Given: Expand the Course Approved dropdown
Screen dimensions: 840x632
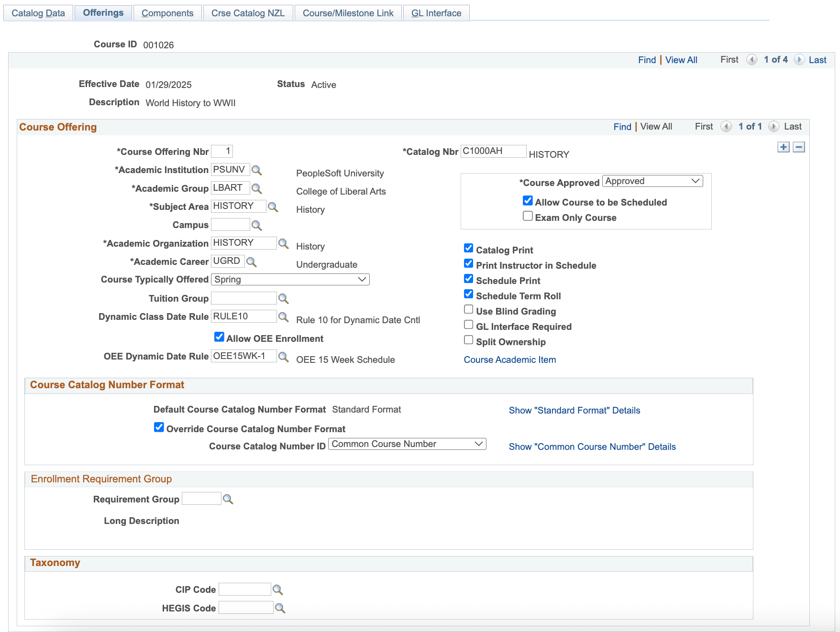Looking at the screenshot, I should pos(652,181).
